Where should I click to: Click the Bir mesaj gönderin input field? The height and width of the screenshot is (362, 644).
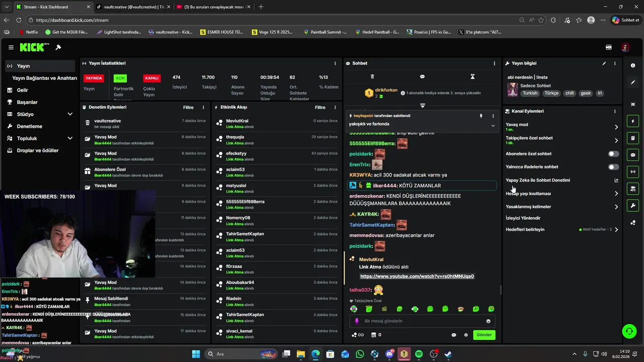click(x=422, y=321)
